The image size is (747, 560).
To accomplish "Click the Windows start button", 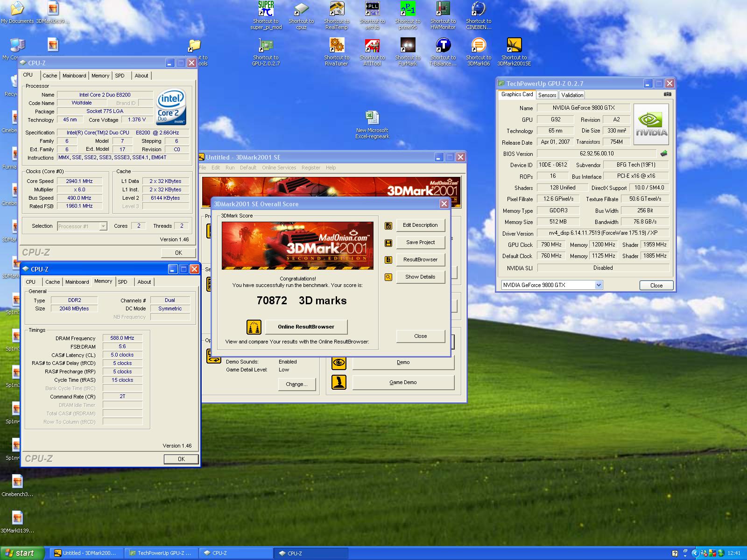I will (x=22, y=553).
